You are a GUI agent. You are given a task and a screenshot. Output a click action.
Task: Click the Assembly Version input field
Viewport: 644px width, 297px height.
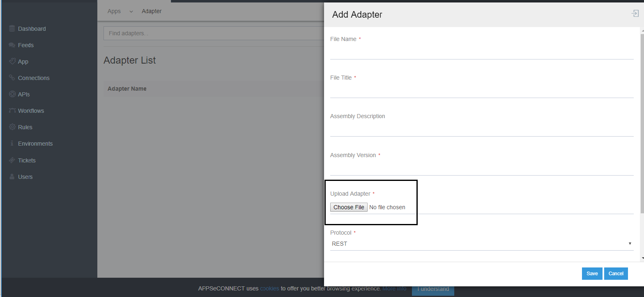[x=482, y=169]
